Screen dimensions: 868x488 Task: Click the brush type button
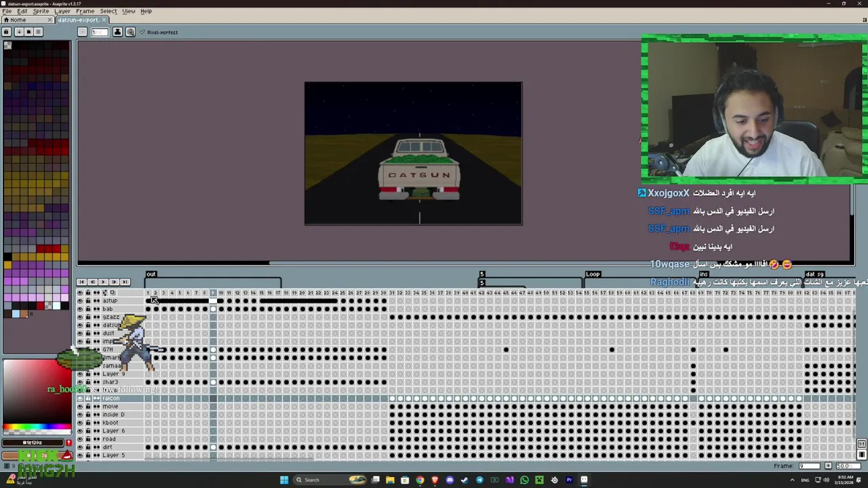click(x=82, y=32)
